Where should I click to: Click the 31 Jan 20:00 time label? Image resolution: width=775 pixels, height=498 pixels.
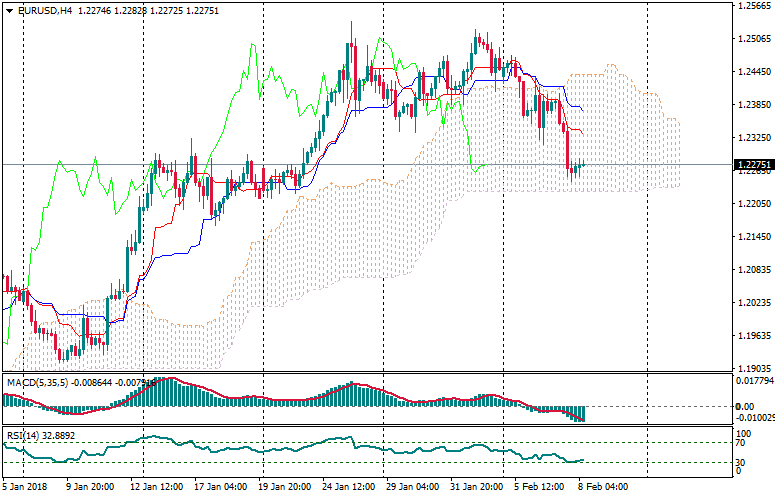click(477, 488)
